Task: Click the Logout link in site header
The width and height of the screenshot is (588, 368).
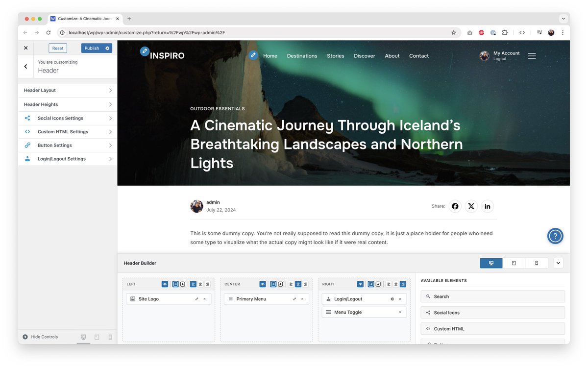Action: click(x=500, y=59)
